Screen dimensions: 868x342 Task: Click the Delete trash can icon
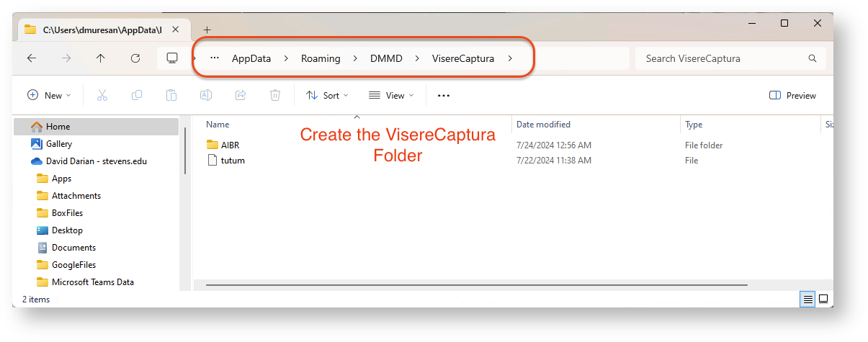(274, 95)
